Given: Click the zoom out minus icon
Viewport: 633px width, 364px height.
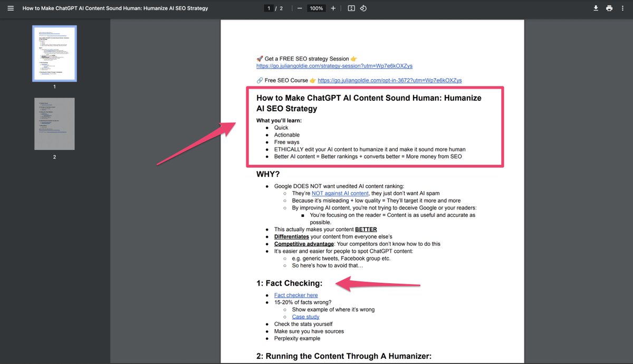Looking at the screenshot, I should point(300,8).
